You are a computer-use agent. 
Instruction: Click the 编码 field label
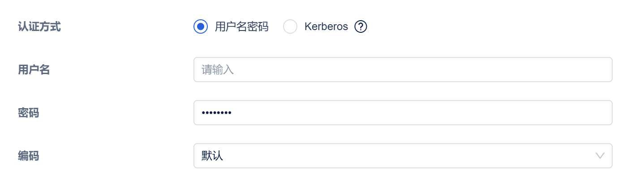pyautogui.click(x=29, y=156)
